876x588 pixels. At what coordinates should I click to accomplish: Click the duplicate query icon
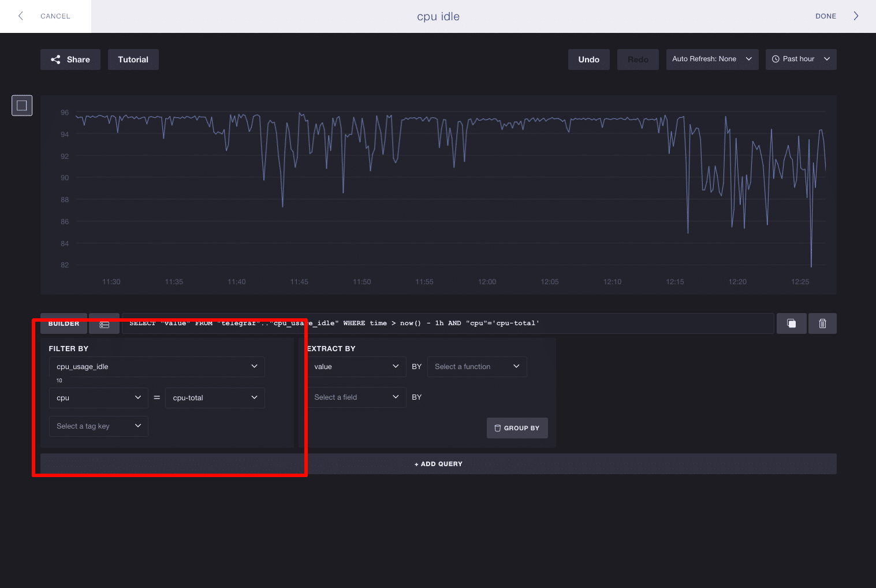[791, 323]
